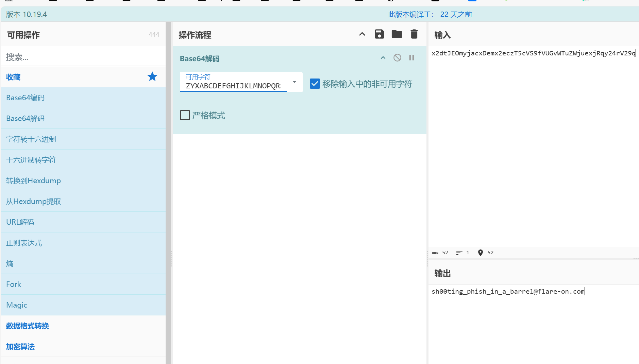The width and height of the screenshot is (639, 364).
Task: Clear the recipe with the trash icon
Action: coord(414,34)
